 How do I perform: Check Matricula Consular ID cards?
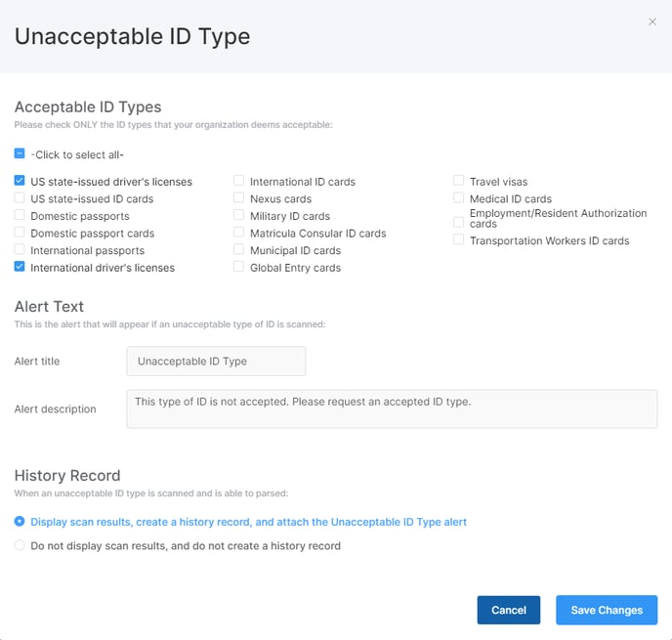(238, 232)
